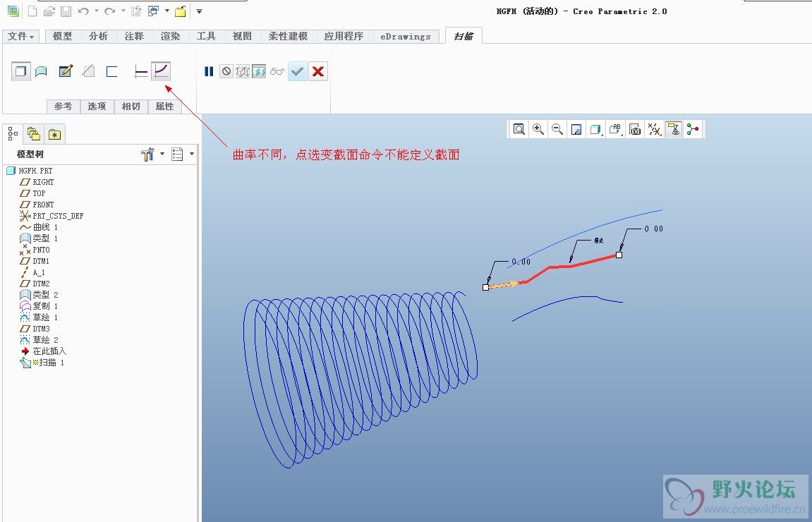This screenshot has height=522, width=812.
Task: Switch to the 分析 ribbon tab
Action: click(98, 36)
